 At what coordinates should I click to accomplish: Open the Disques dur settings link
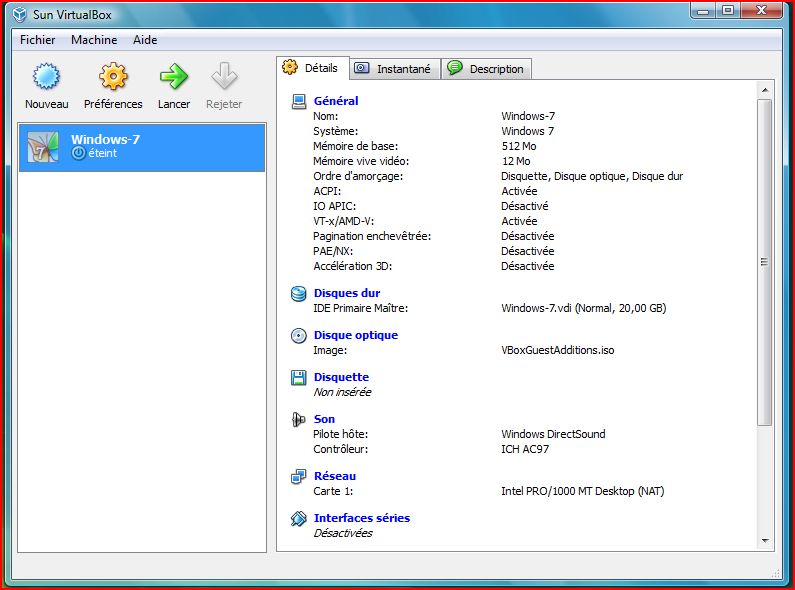coord(347,293)
